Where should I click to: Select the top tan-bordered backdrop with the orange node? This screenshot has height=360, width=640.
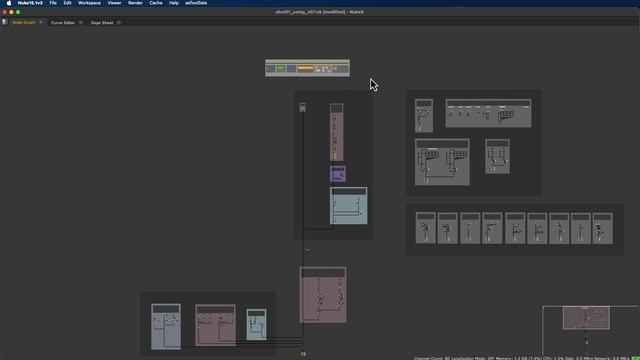307,68
